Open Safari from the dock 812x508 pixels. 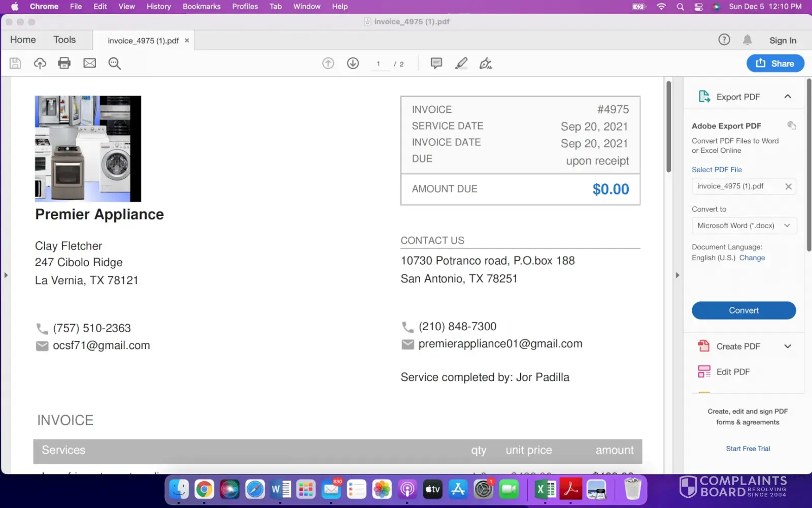[255, 489]
